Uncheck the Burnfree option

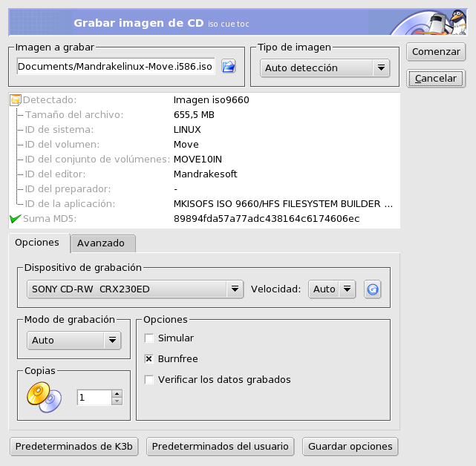click(x=149, y=359)
